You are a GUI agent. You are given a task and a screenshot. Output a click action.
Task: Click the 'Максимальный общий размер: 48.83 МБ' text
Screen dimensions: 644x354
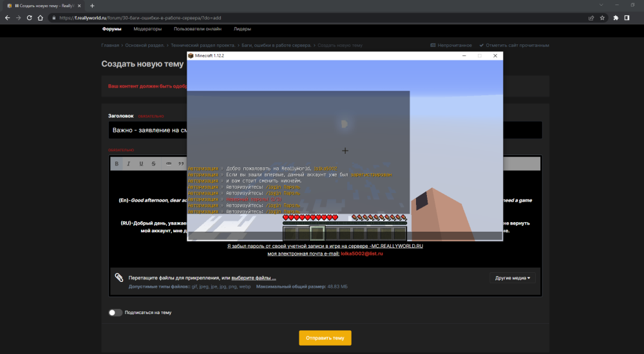coord(302,286)
